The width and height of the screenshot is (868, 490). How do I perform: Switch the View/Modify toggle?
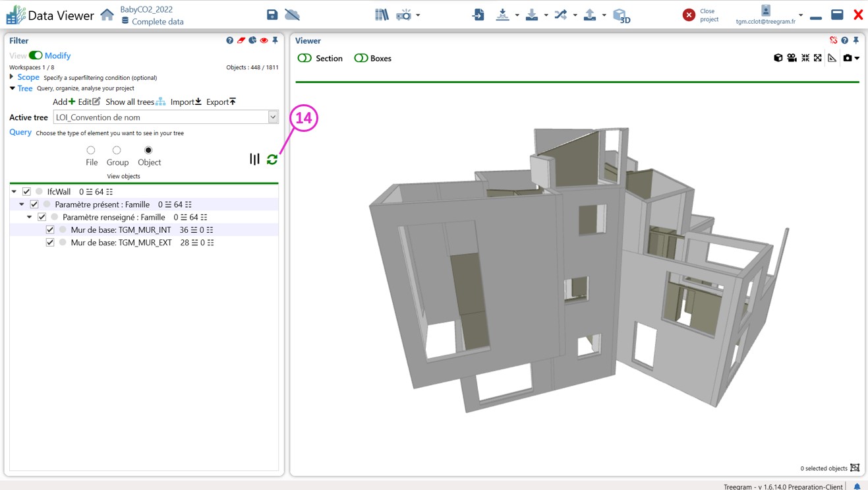(x=36, y=55)
